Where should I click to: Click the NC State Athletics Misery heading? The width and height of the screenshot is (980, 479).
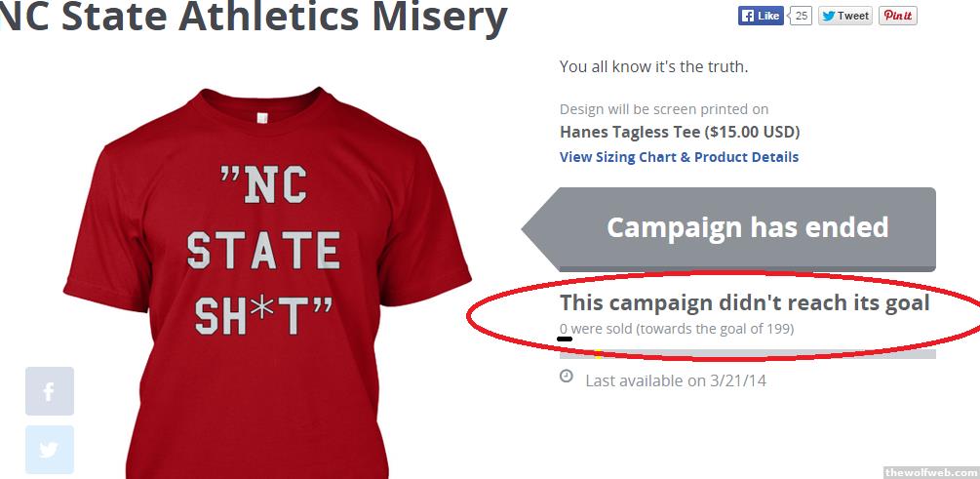pyautogui.click(x=254, y=18)
